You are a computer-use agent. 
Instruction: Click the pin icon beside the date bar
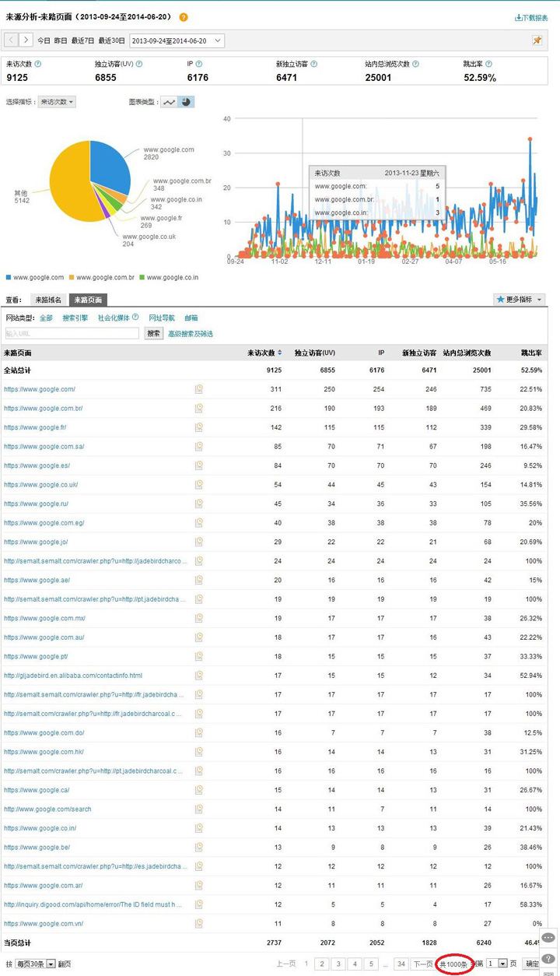tap(537, 40)
